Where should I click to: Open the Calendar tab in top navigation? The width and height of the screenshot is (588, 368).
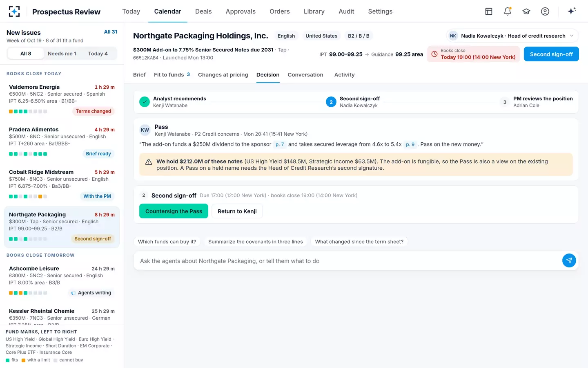pos(167,11)
